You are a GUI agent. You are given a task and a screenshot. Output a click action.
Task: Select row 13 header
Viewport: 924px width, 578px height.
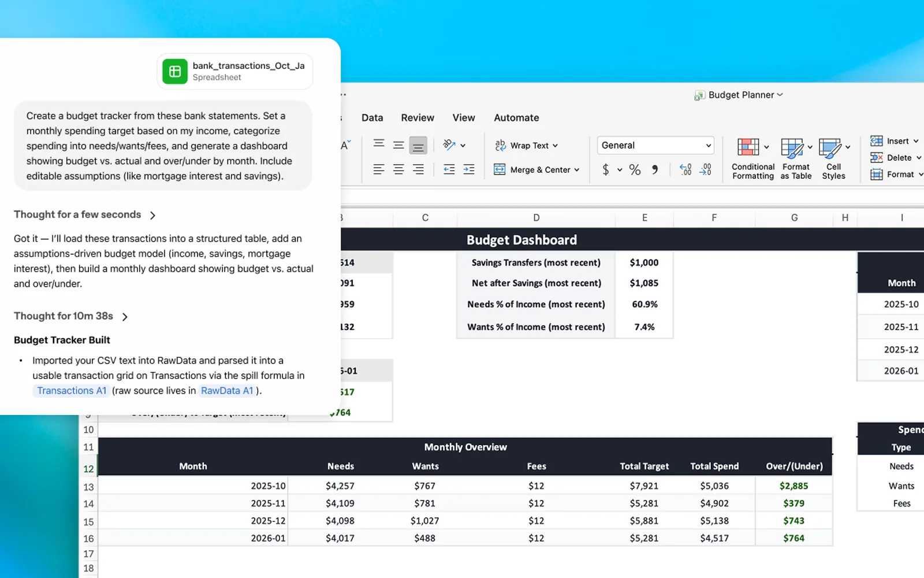pyautogui.click(x=88, y=487)
